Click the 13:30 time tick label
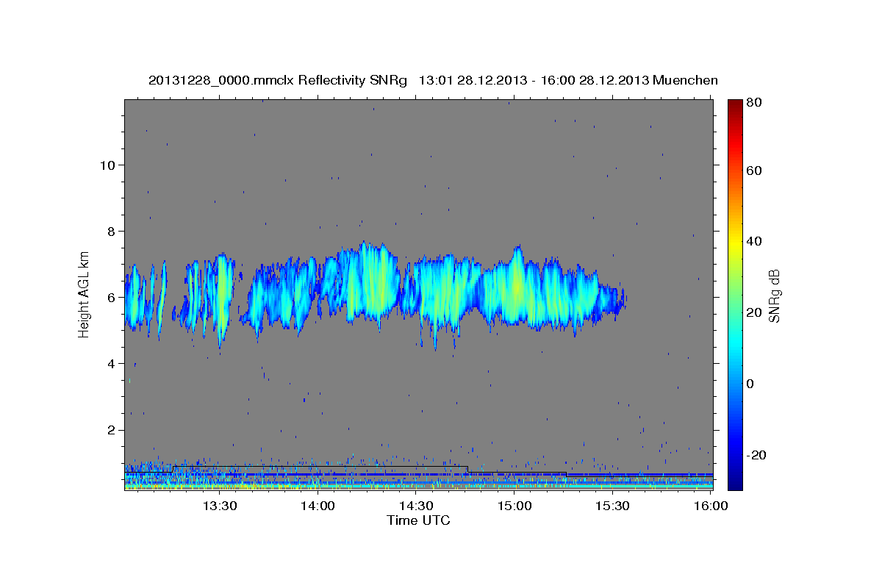 (x=219, y=506)
